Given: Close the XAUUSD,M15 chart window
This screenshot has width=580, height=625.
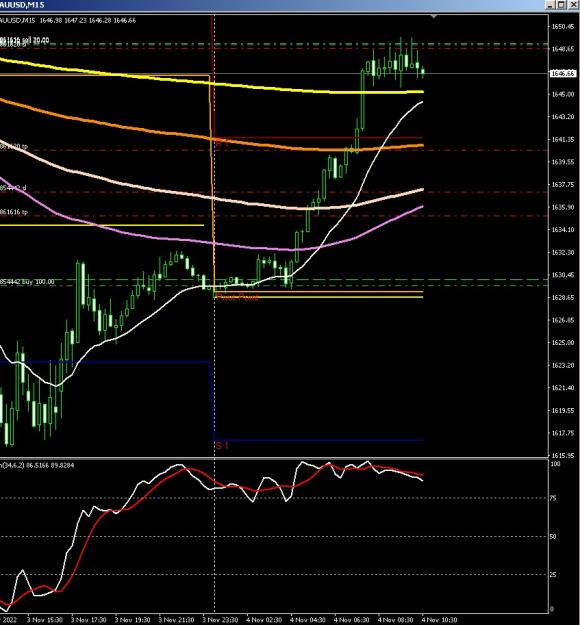Looking at the screenshot, I should (x=571, y=5).
